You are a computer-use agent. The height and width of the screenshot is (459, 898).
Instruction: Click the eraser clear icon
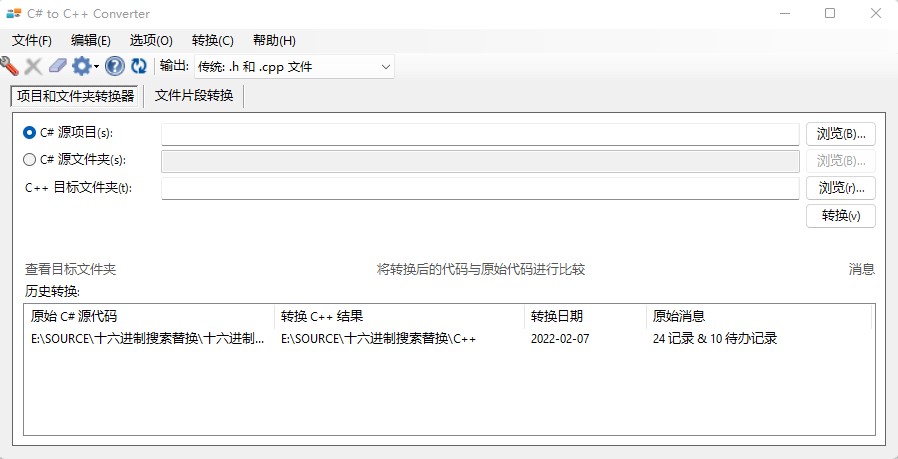57,66
